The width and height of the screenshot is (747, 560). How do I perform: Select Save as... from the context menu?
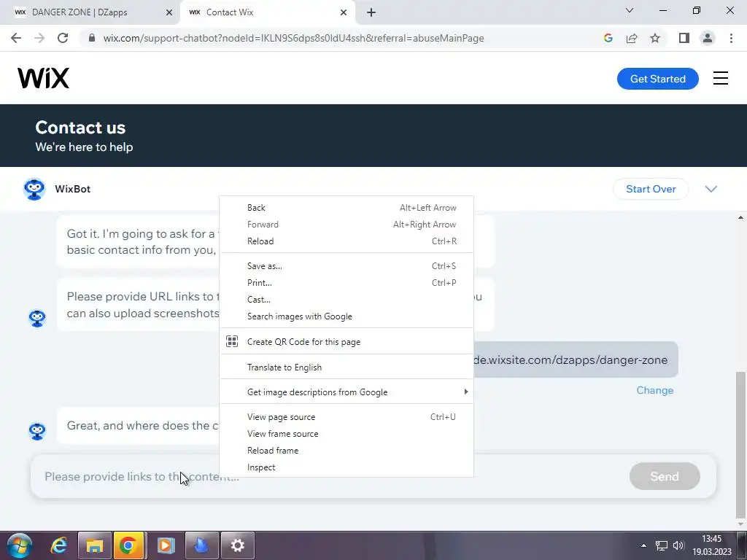click(x=347, y=265)
